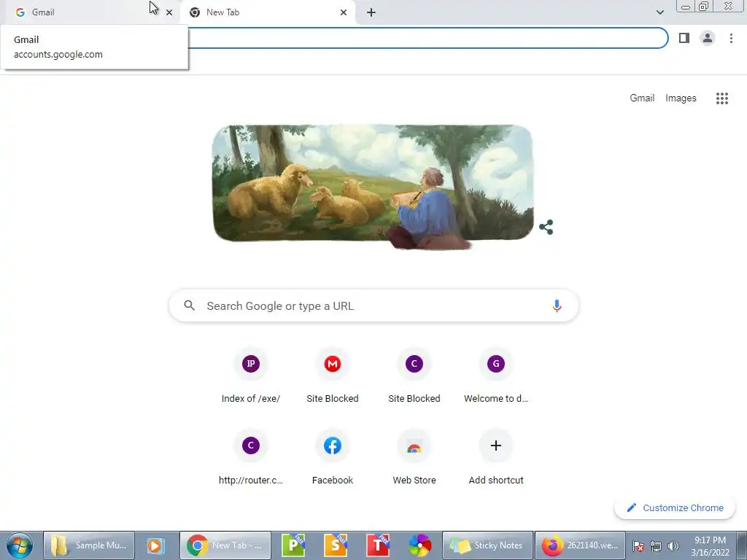The image size is (747, 560).
Task: Open the Web Store shortcut
Action: pos(414,457)
